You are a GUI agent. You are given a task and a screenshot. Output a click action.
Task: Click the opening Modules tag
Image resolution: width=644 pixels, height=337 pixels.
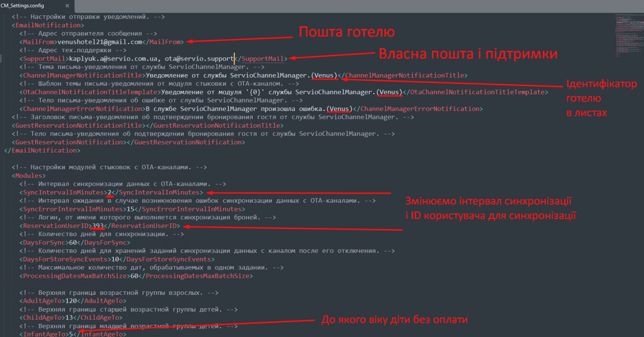click(29, 176)
